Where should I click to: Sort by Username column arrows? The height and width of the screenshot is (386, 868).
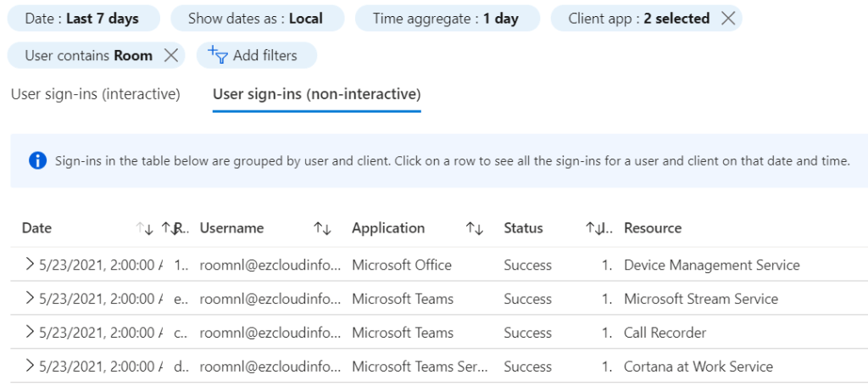(x=322, y=228)
